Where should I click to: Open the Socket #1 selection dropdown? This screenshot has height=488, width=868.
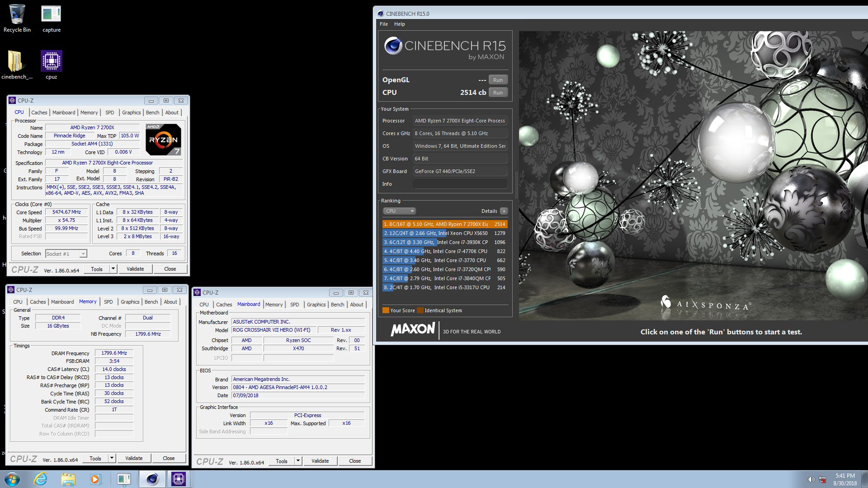[x=66, y=253]
